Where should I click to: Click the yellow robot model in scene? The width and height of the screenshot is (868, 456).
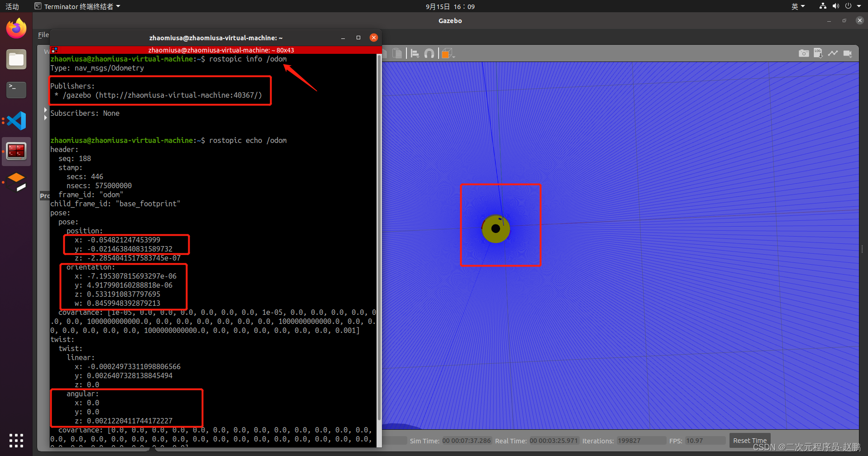[496, 228]
